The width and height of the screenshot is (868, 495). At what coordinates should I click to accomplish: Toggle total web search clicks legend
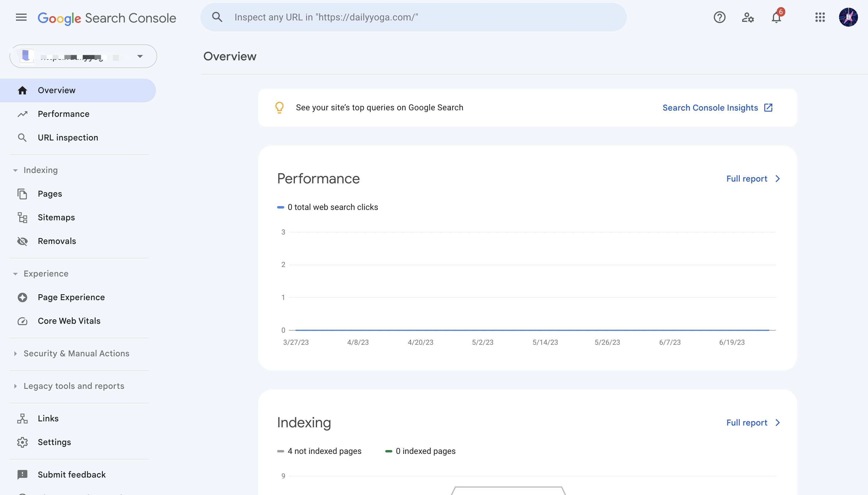[328, 207]
